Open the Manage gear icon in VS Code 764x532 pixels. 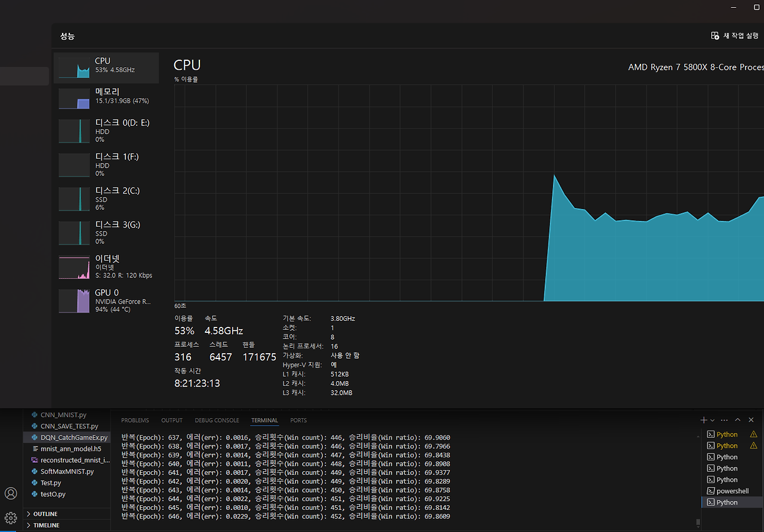coord(11,518)
